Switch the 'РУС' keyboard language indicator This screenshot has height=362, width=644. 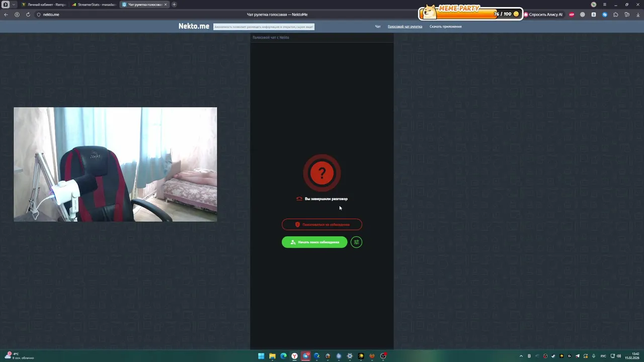coord(603,356)
